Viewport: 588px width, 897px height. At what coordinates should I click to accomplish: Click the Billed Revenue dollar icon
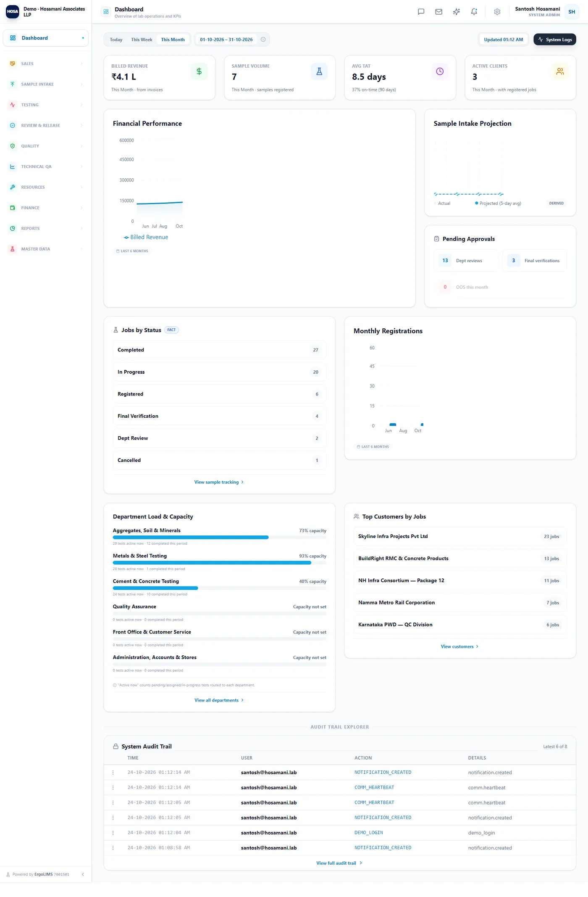(x=199, y=71)
